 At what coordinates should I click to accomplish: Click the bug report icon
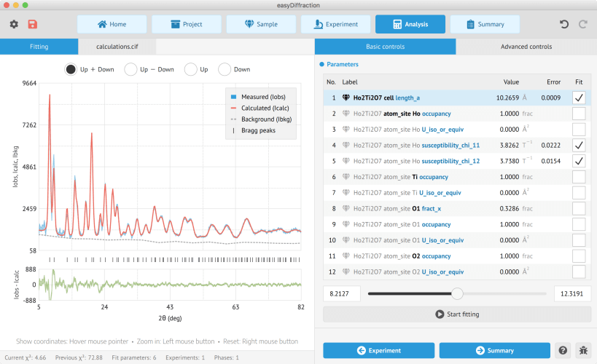[x=583, y=350]
